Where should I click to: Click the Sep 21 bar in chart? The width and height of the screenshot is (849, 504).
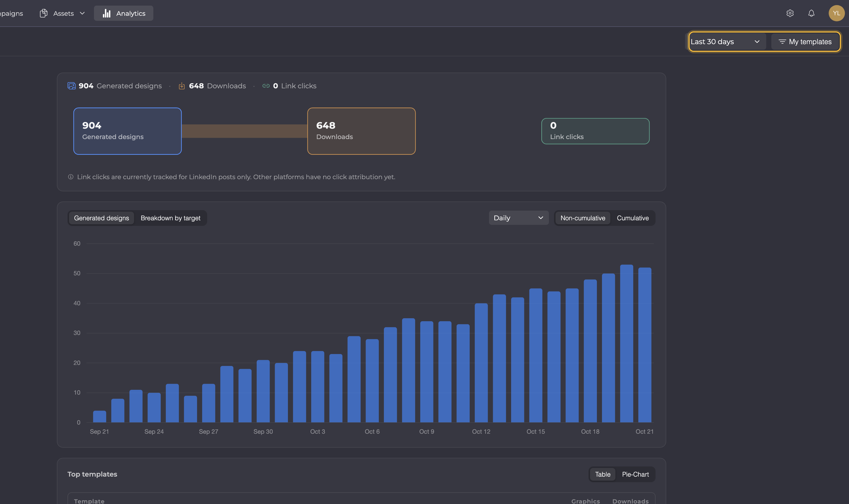100,416
